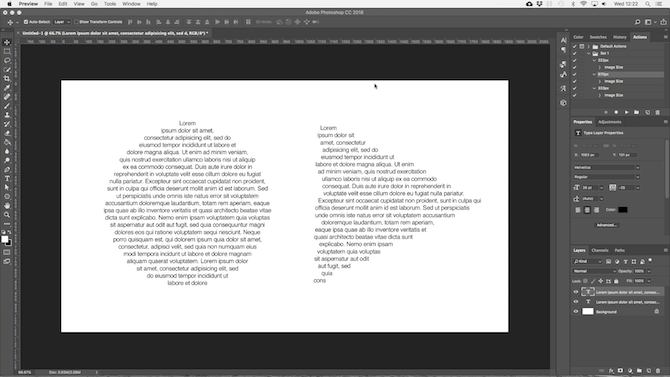Viewport: 670px width, 377px height.
Task: Select the Horizontal Type tool
Action: pyautogui.click(x=7, y=179)
